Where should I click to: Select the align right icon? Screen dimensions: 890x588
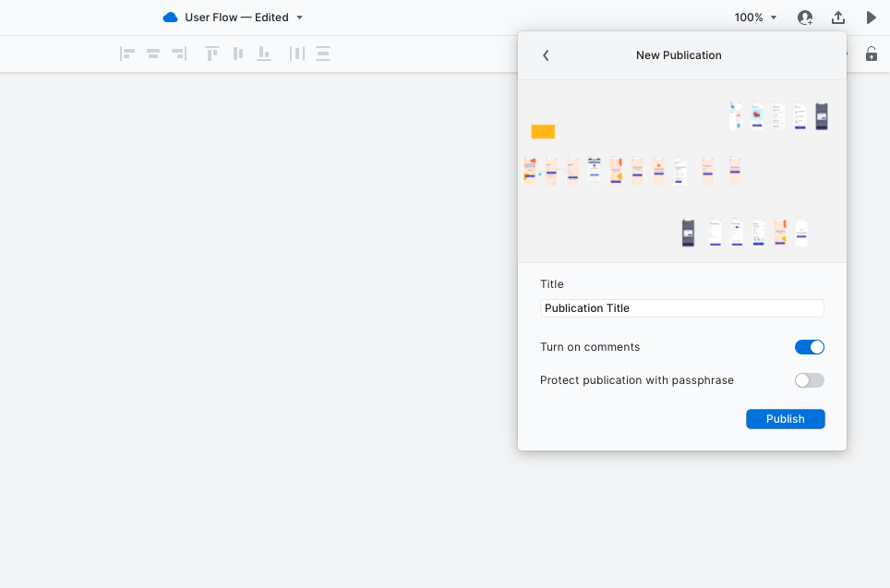pyautogui.click(x=178, y=54)
